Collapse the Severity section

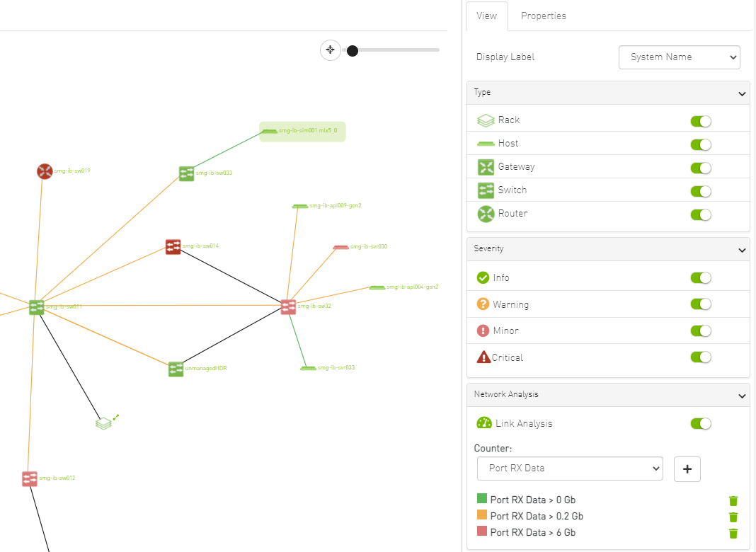(742, 249)
